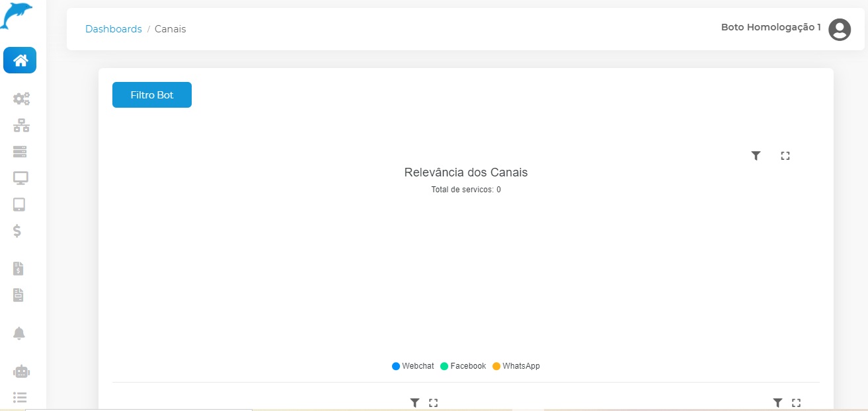Open the user profile avatar menu
Viewport: 868px width, 411px height.
(x=840, y=29)
